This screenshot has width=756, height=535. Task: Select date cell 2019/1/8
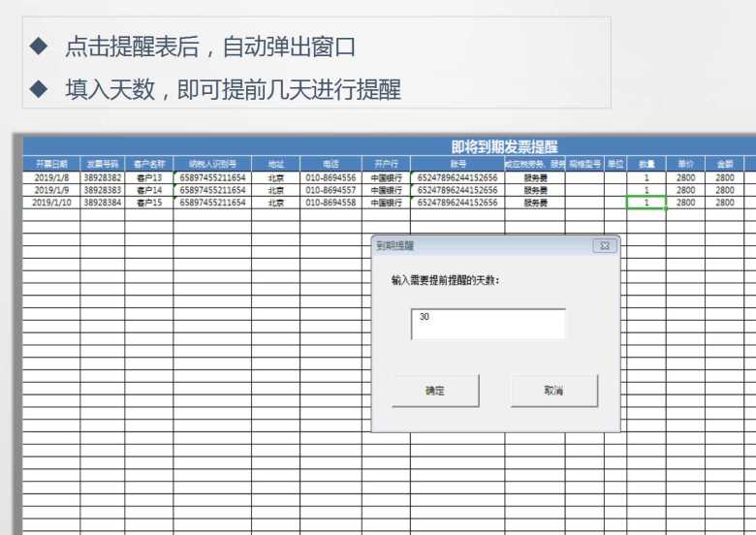tap(51, 178)
